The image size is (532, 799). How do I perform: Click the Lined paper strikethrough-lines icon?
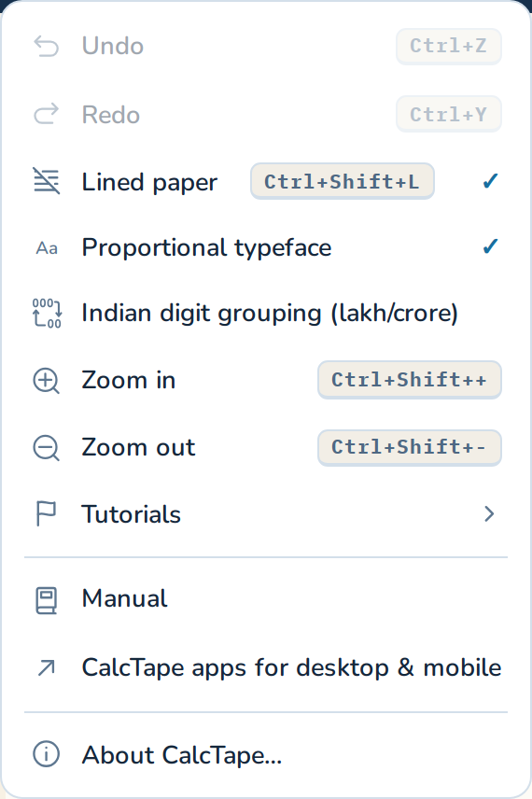[47, 181]
